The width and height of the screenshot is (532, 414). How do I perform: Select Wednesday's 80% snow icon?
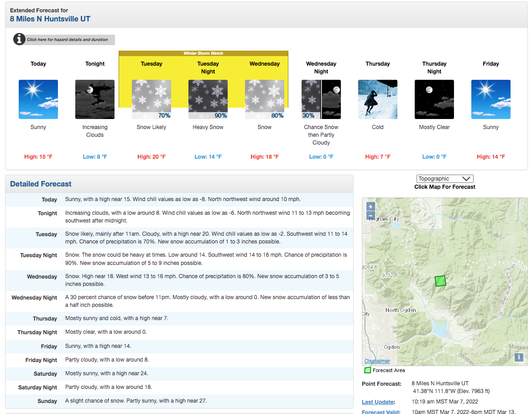tap(265, 99)
